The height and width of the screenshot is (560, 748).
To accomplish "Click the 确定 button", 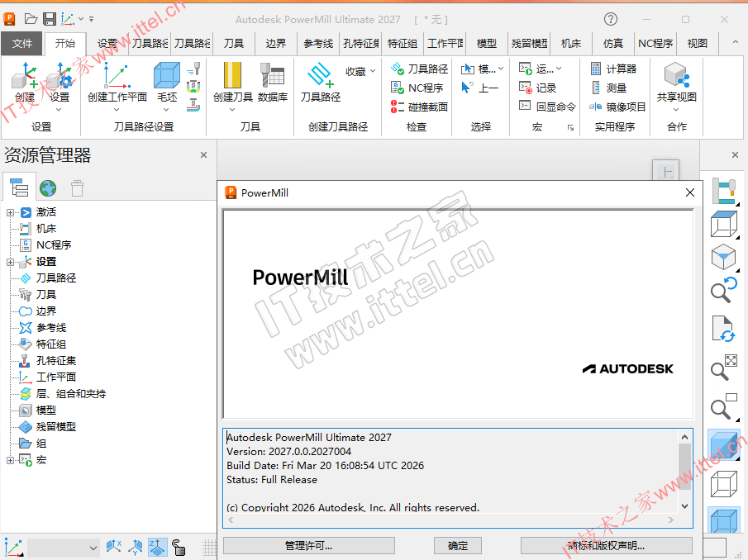I will (458, 546).
